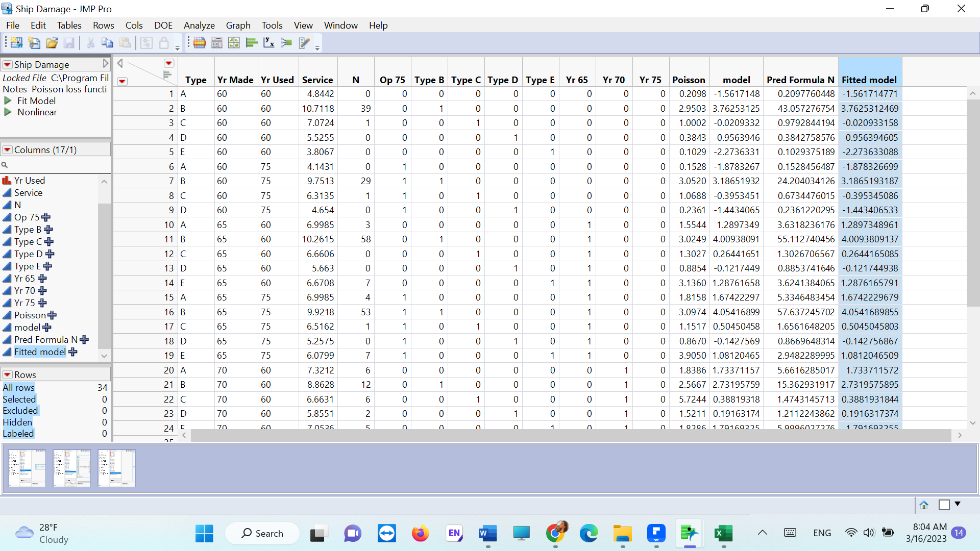Open the Analyze menu
Image resolution: width=980 pixels, height=551 pixels.
[199, 26]
